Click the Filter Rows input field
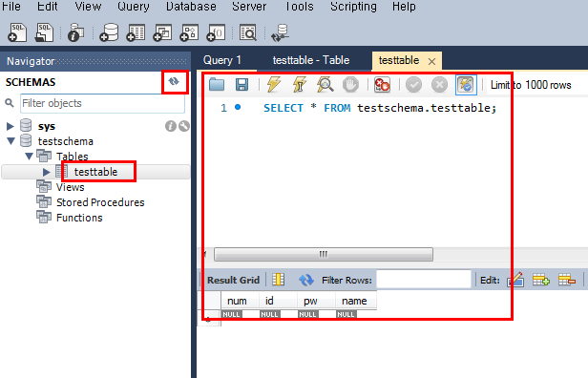This screenshot has height=378, width=588. click(x=424, y=280)
